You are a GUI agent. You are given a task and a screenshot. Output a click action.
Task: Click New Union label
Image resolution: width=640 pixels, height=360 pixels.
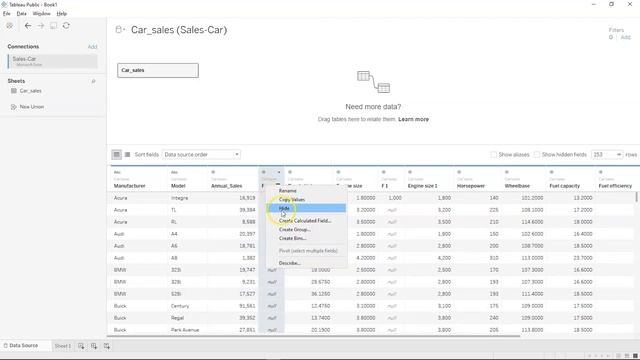pos(32,107)
